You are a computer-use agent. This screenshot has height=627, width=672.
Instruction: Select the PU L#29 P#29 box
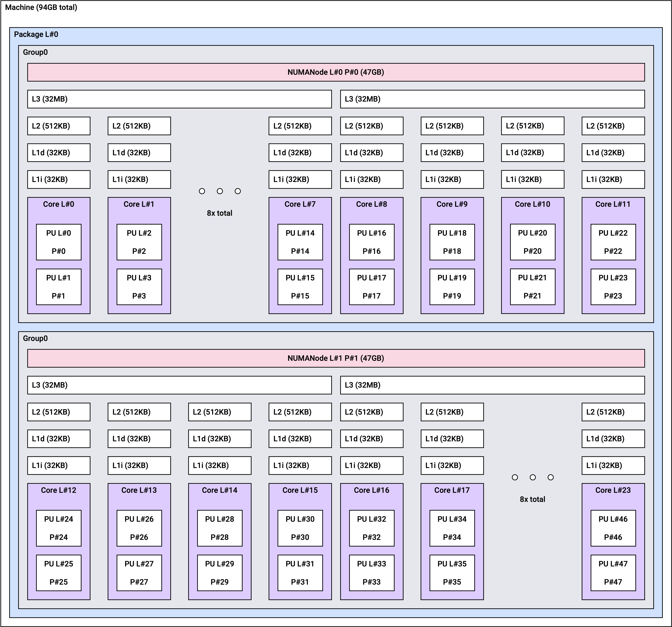click(x=220, y=573)
